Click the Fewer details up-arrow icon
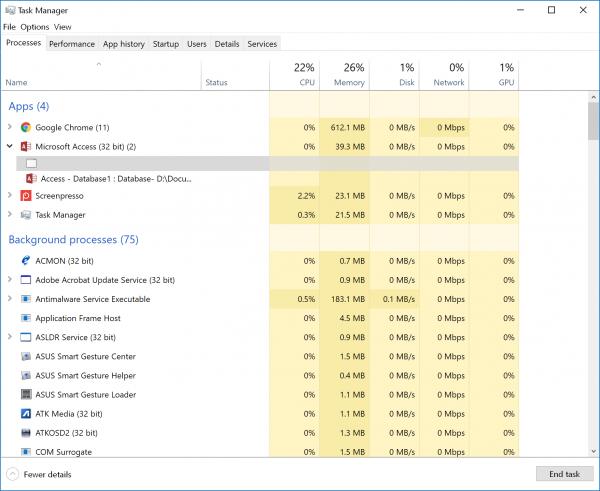The height and width of the screenshot is (491, 600). tap(13, 475)
